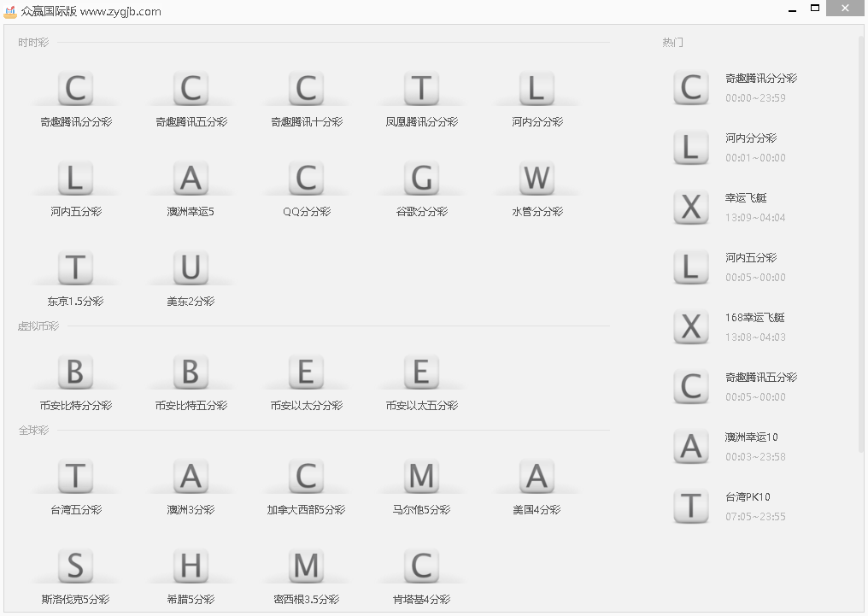Open the 澳洲3分彩 A icon

pyautogui.click(x=191, y=477)
